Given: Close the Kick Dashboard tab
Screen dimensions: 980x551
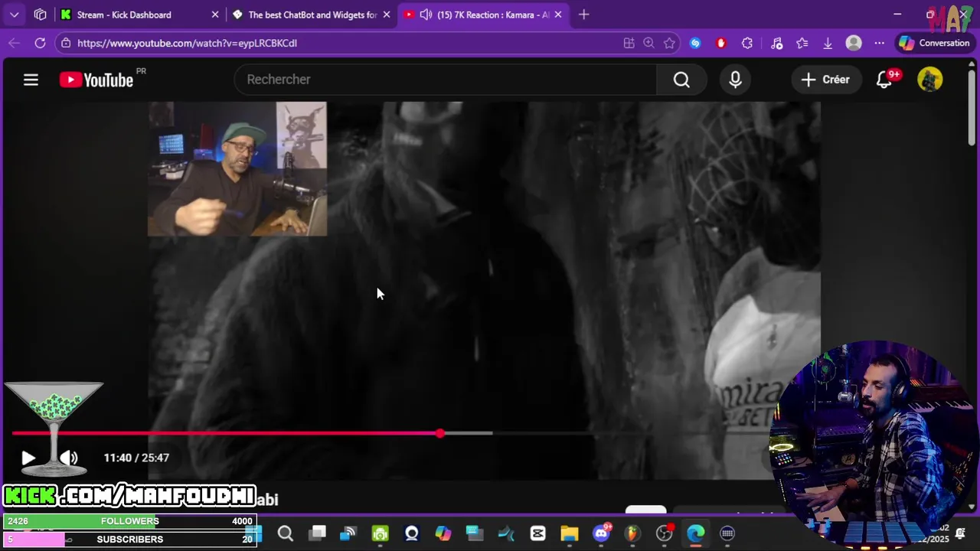Looking at the screenshot, I should click(215, 15).
